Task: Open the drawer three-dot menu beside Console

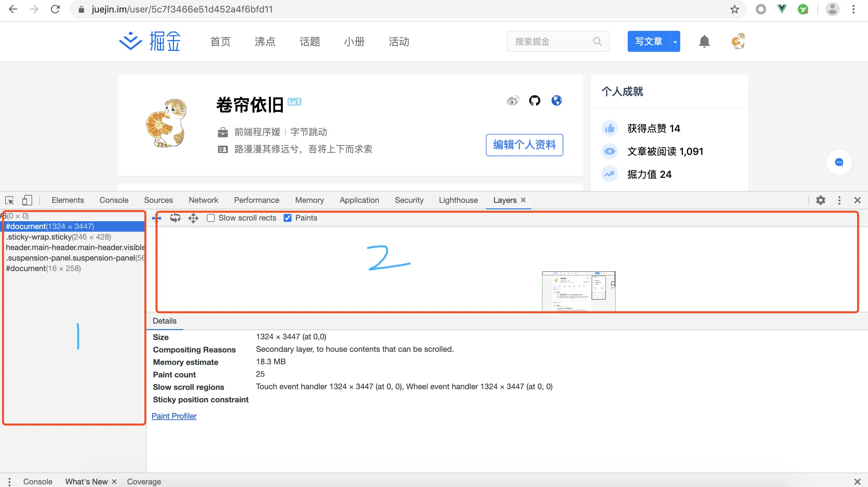Action: click(x=10, y=481)
